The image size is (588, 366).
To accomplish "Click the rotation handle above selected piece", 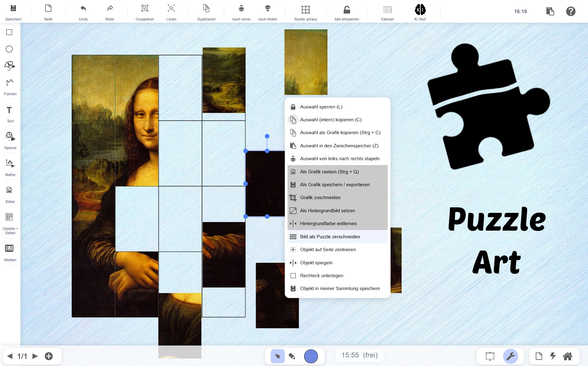I will (x=267, y=136).
